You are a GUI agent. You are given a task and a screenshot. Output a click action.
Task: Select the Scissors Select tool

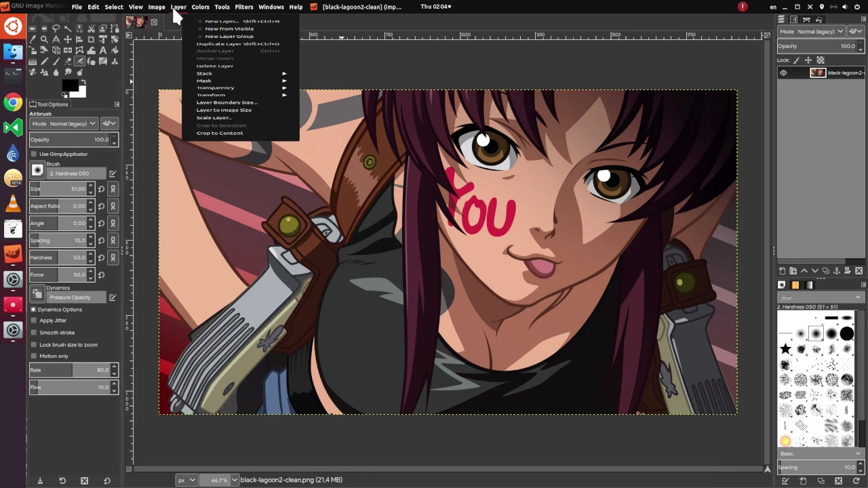tap(91, 28)
